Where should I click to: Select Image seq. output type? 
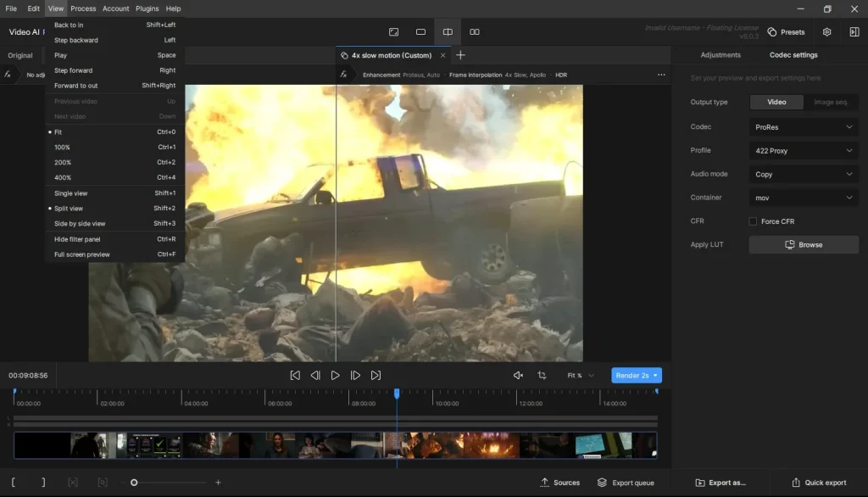831,102
